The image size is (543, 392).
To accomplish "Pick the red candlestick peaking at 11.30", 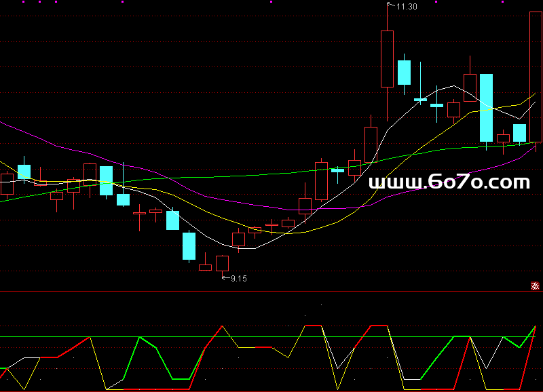I will coord(387,62).
